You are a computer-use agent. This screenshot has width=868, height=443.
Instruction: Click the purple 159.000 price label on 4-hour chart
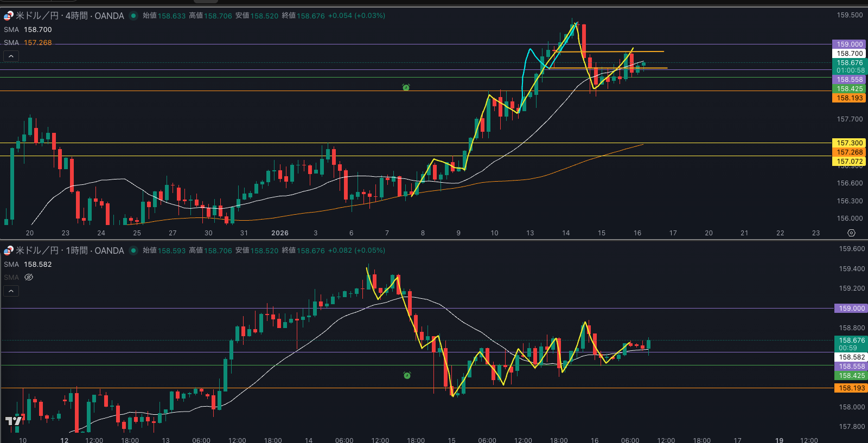pyautogui.click(x=849, y=44)
